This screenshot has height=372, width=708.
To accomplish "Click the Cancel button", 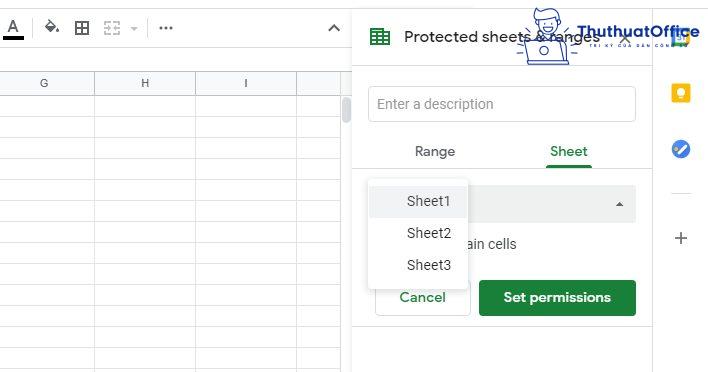I will tap(423, 298).
